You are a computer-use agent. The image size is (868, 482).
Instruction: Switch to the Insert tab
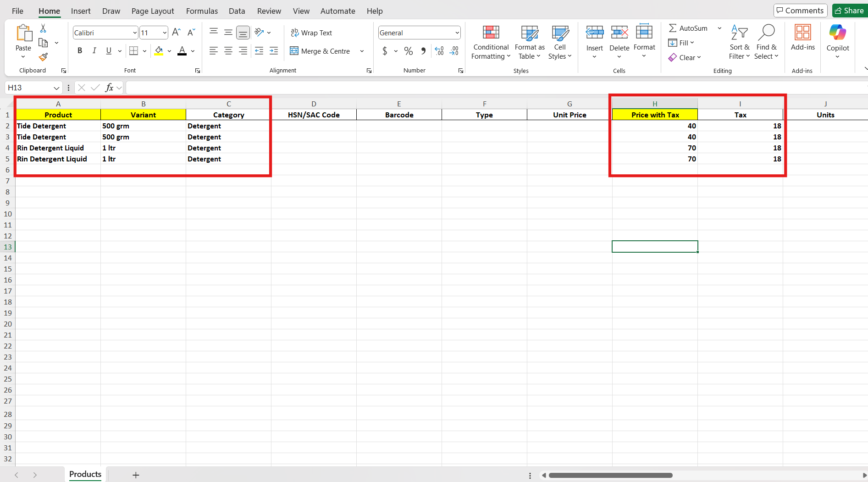click(81, 11)
